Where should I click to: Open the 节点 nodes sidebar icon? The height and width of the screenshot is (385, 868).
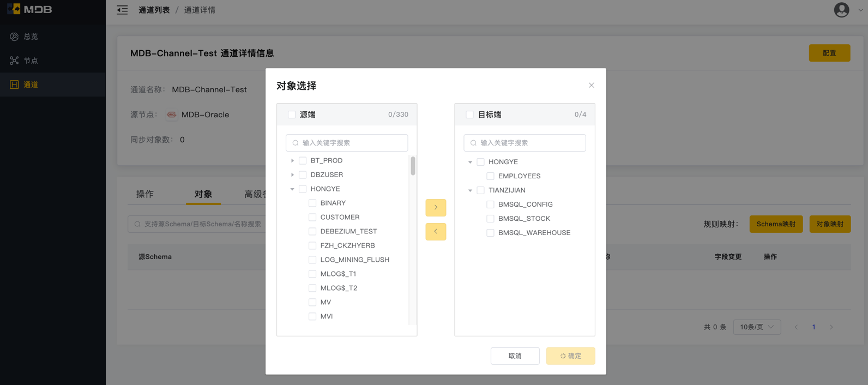pos(14,61)
